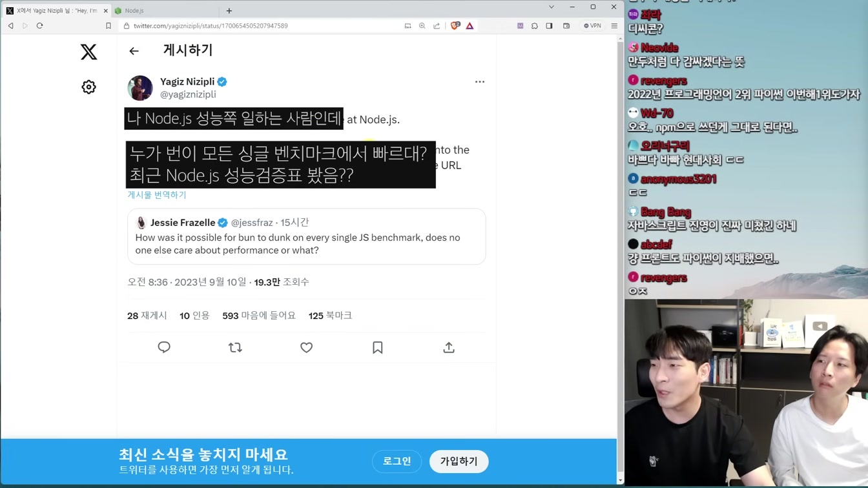Open the Brave wallet icon
This screenshot has width=868, height=488.
tap(566, 26)
